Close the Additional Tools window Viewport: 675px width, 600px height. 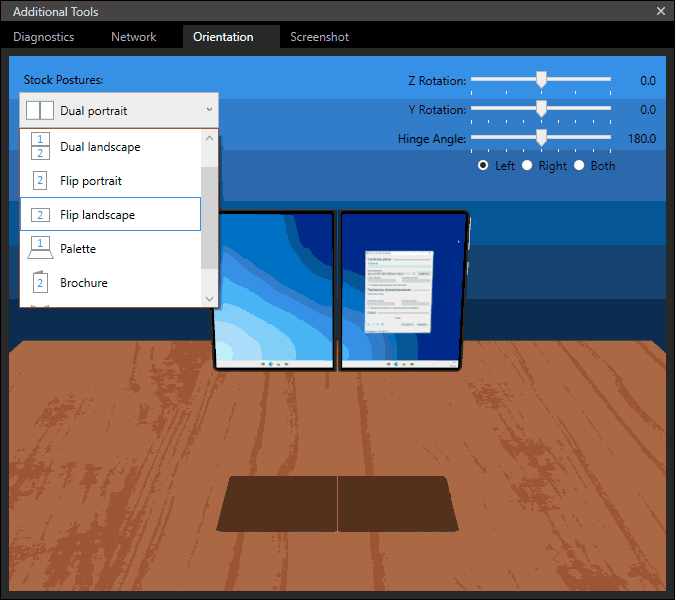(660, 11)
